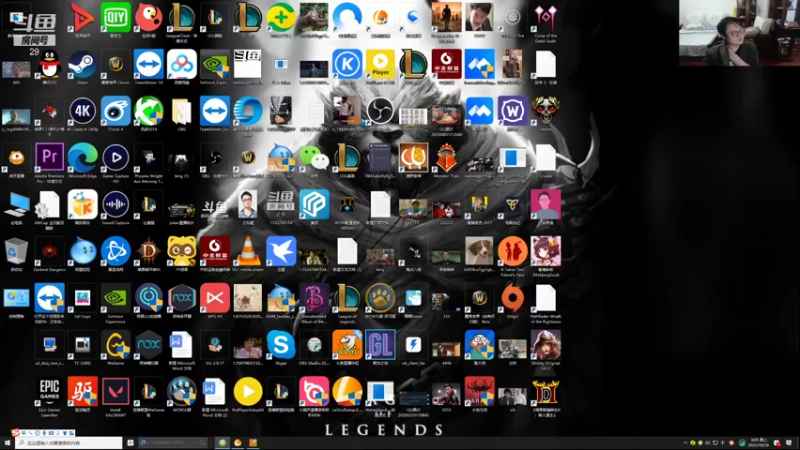800x450 pixels.
Task: Launch It Takes Two Friend's Pass
Action: point(512,251)
